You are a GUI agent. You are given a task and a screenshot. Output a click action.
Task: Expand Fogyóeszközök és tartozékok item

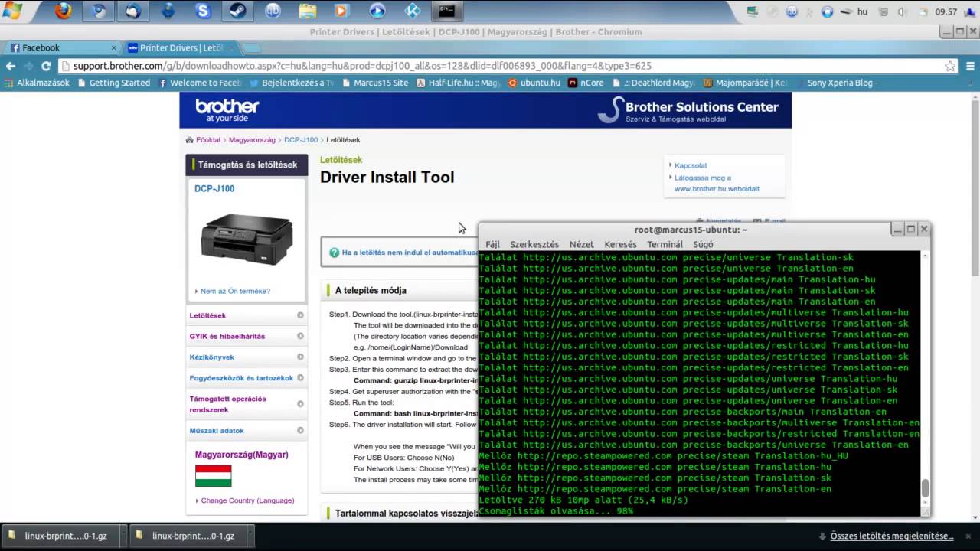coord(247,377)
